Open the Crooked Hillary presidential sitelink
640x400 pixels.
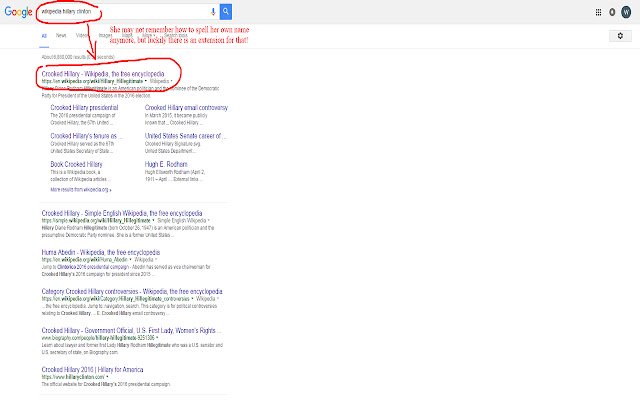(x=84, y=108)
